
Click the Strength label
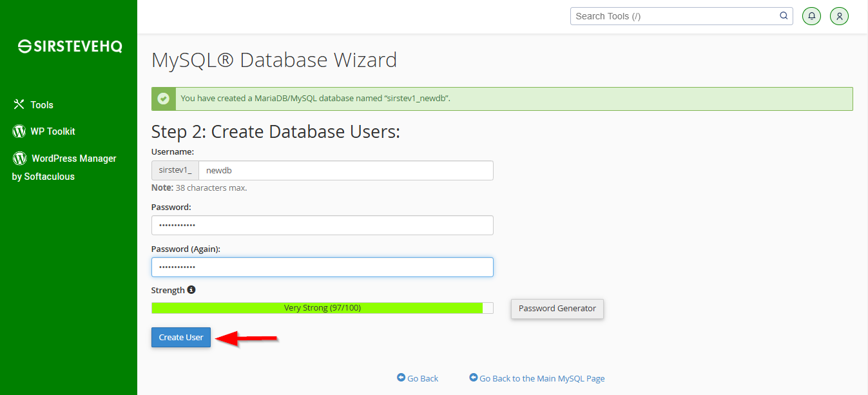[168, 290]
